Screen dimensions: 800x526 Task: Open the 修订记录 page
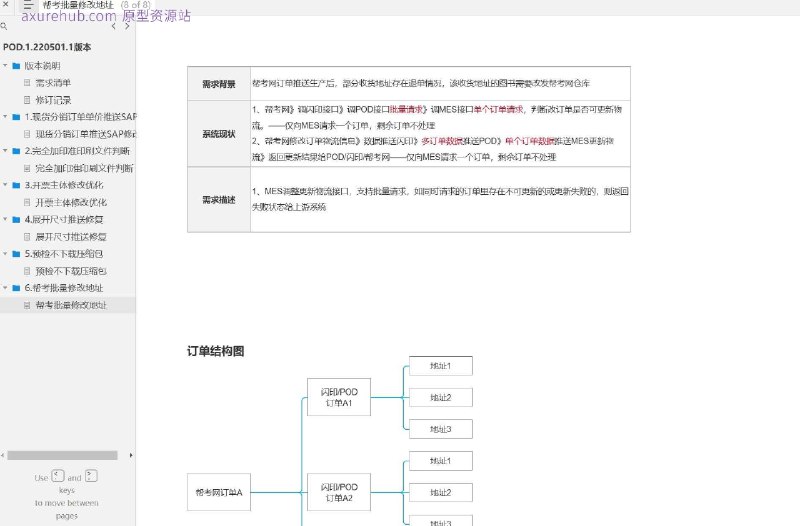coord(53,100)
